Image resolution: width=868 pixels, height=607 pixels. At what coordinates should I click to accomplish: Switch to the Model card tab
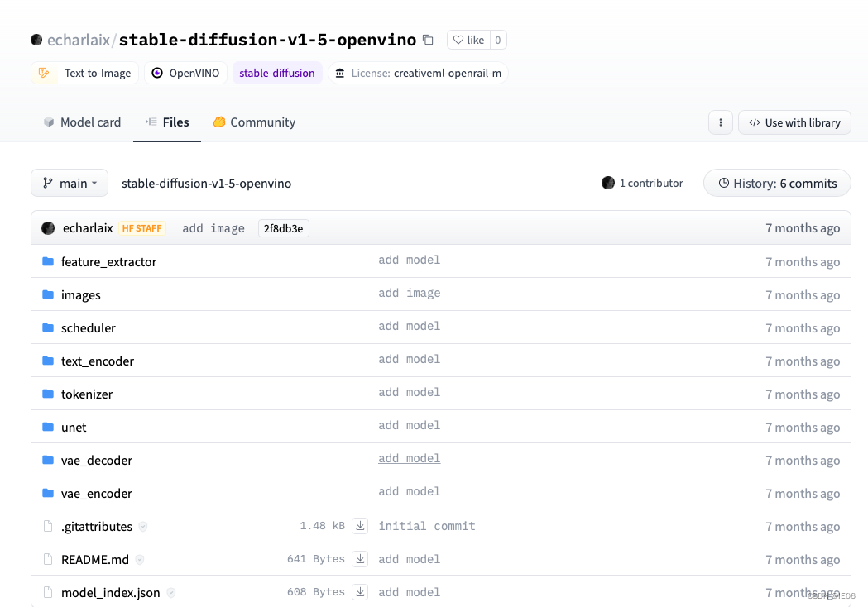82,122
